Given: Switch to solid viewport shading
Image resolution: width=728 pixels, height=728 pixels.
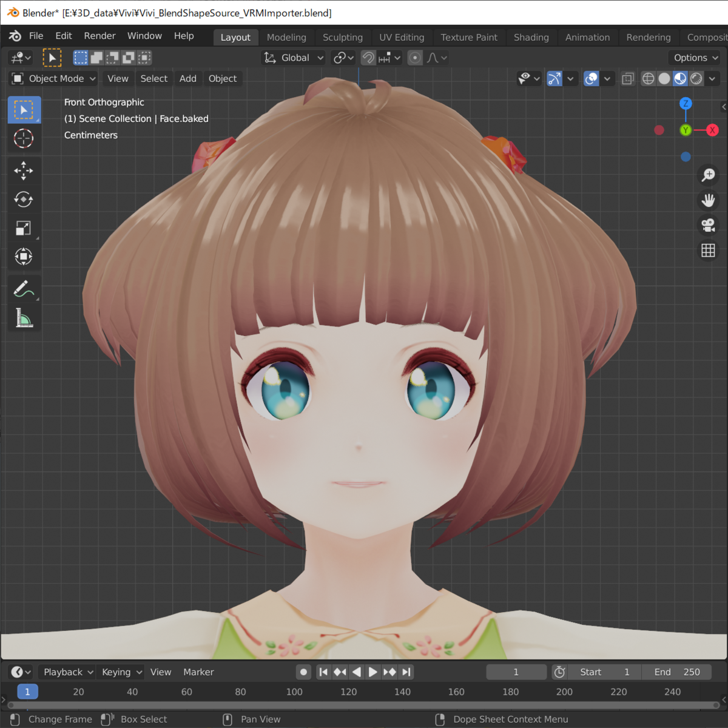Looking at the screenshot, I should tap(664, 78).
